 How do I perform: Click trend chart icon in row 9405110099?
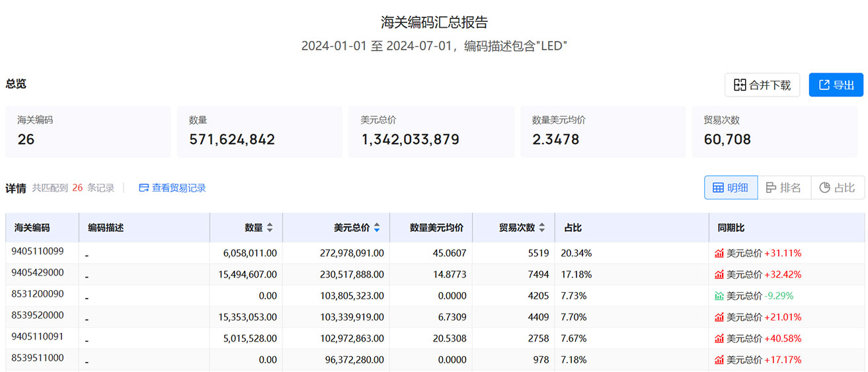[x=719, y=253]
